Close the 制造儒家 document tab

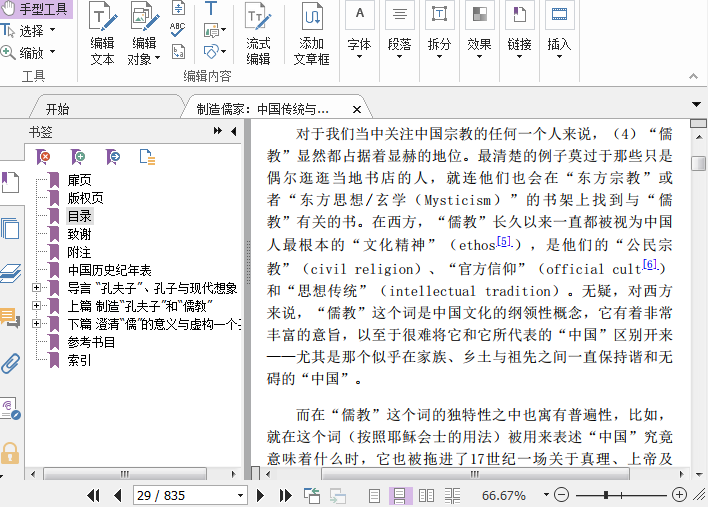tap(357, 109)
